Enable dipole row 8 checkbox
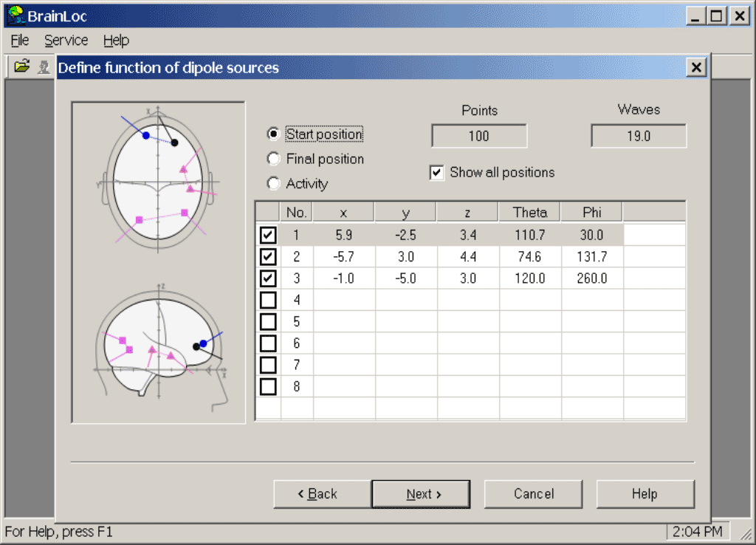This screenshot has width=756, height=545. [x=268, y=386]
